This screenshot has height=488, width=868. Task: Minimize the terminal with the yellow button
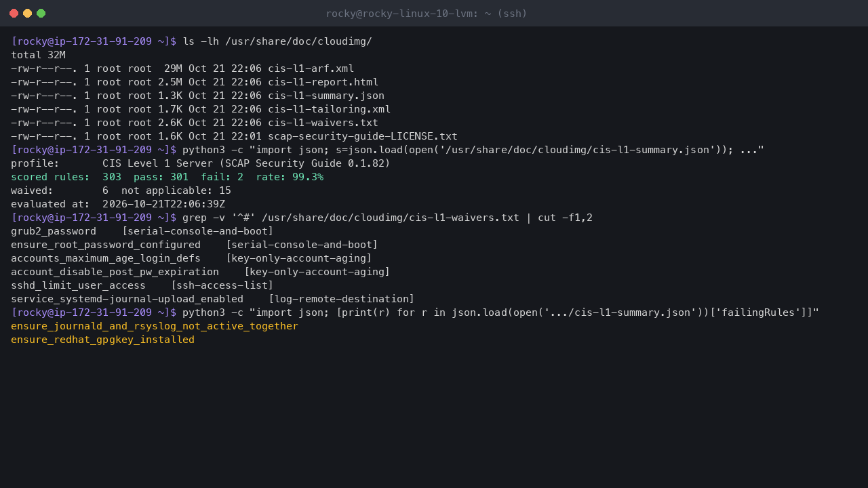(x=27, y=14)
